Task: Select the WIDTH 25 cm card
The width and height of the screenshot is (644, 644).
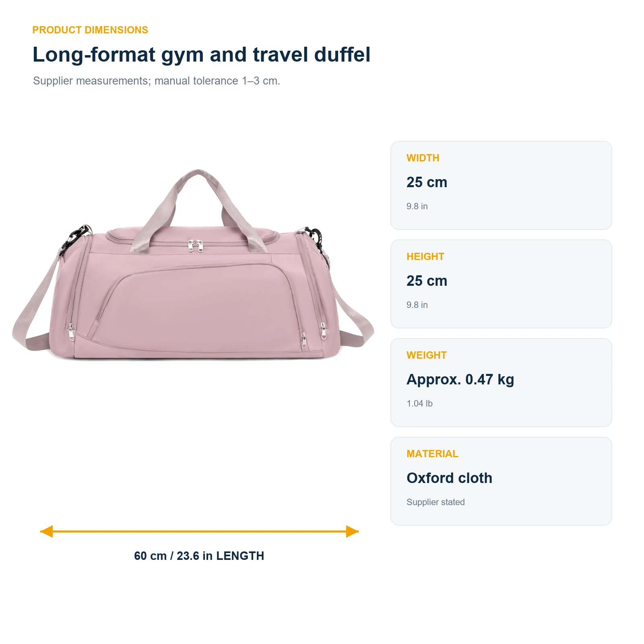Action: click(501, 185)
